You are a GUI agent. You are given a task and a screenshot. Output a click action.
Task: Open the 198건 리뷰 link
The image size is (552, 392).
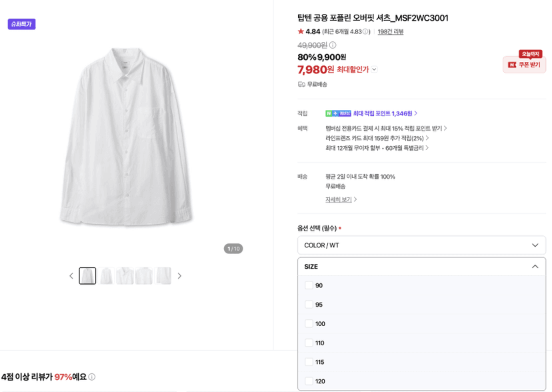[x=391, y=32]
